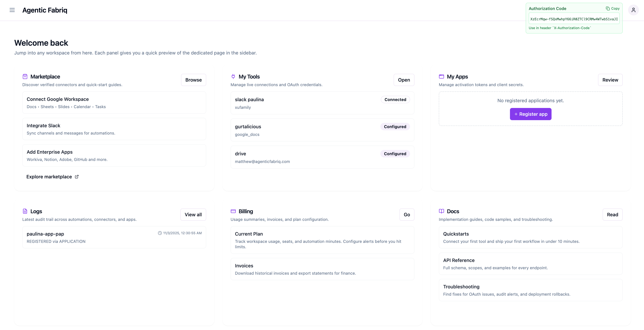Click the Marketplace shopping bag icon
Viewport: 644px width, 330px height.
25,77
